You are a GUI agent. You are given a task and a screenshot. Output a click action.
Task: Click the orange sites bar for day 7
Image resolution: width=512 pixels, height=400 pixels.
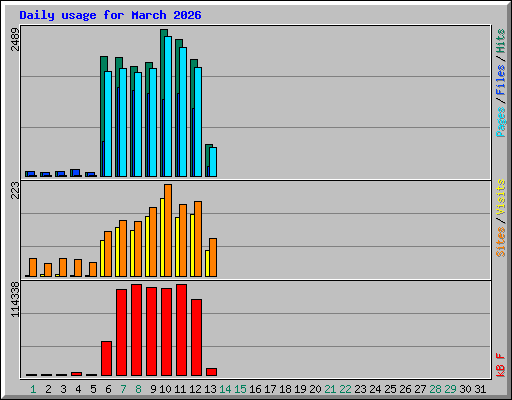pos(123,248)
